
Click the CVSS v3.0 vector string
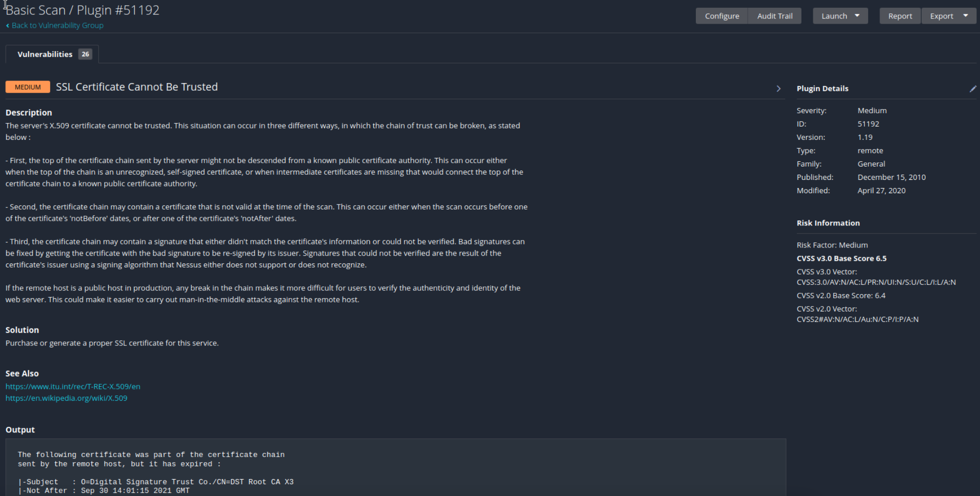tap(876, 282)
